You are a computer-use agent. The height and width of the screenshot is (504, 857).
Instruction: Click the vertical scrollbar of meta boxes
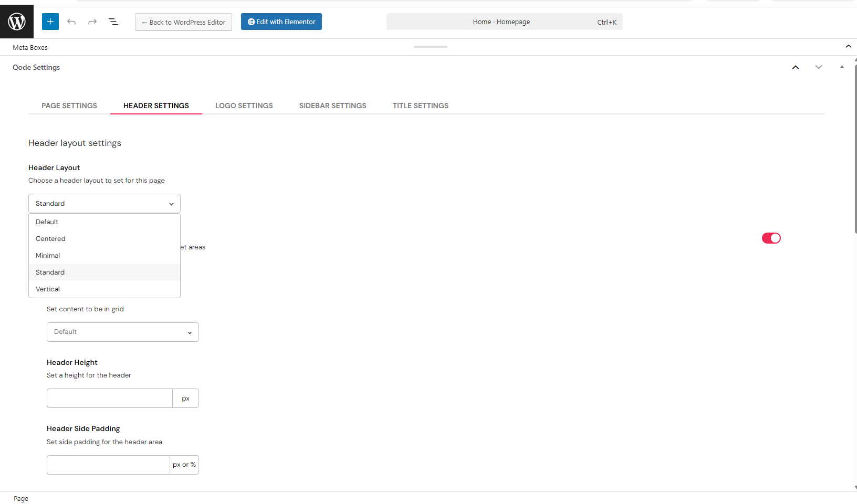(x=855, y=148)
